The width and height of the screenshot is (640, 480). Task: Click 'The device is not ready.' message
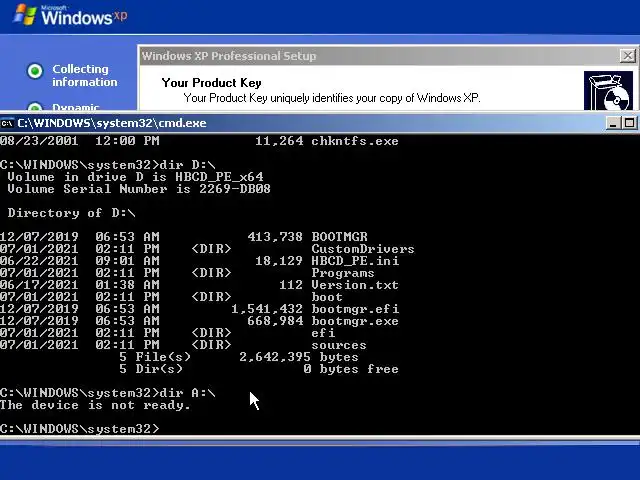tap(96, 405)
